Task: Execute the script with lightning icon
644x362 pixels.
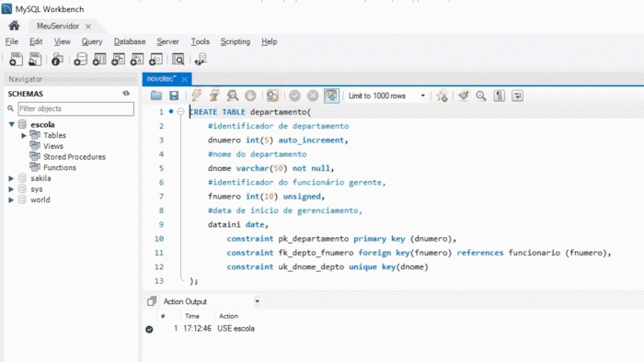Action: point(197,96)
